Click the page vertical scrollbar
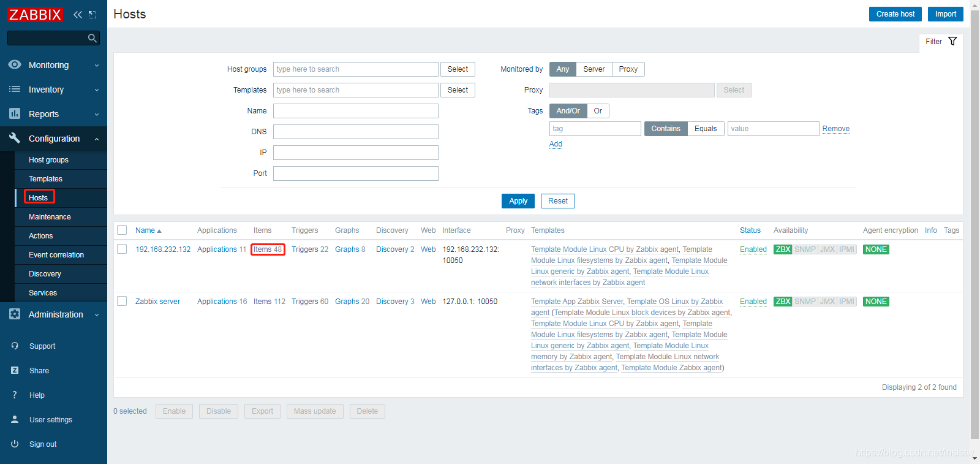 point(974,224)
